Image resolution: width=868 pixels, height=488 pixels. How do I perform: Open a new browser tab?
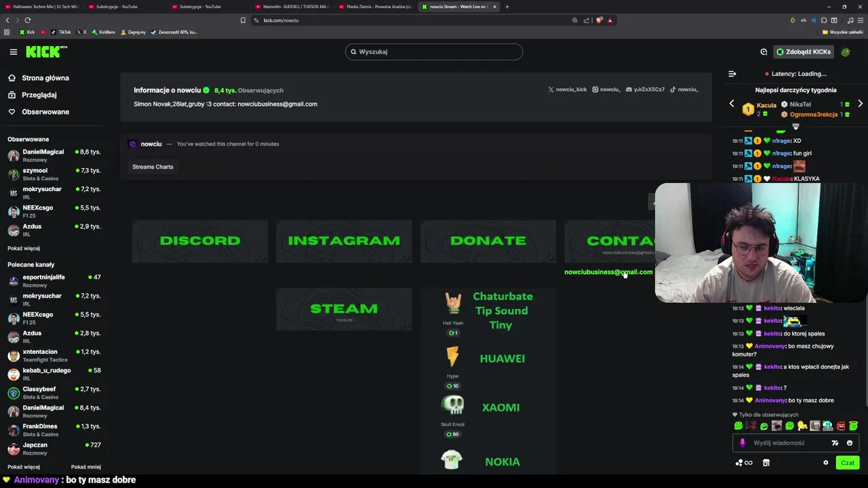pyautogui.click(x=507, y=6)
